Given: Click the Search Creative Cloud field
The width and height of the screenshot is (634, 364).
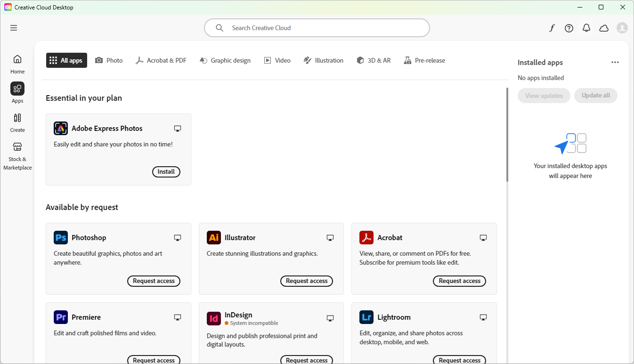Looking at the screenshot, I should [317, 28].
